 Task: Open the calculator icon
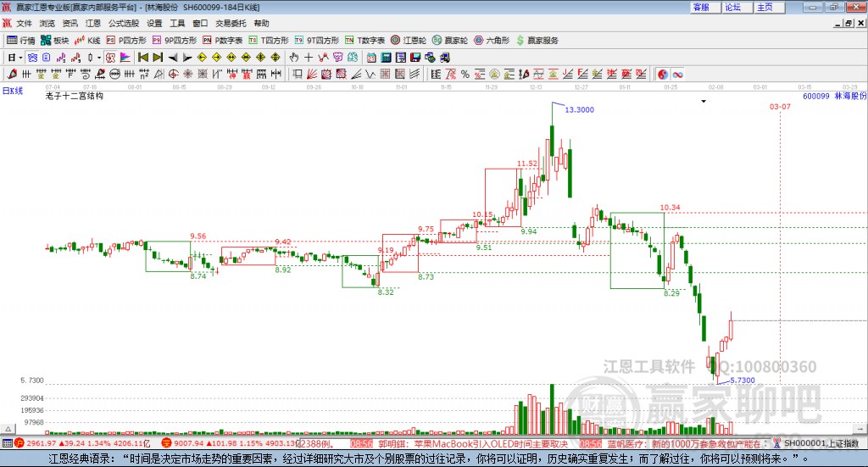(387, 58)
